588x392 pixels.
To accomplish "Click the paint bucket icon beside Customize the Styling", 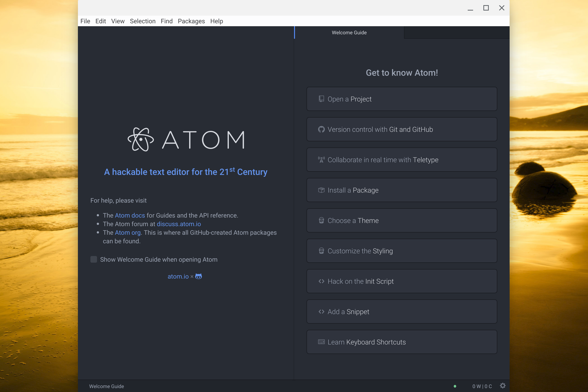I will (x=321, y=251).
